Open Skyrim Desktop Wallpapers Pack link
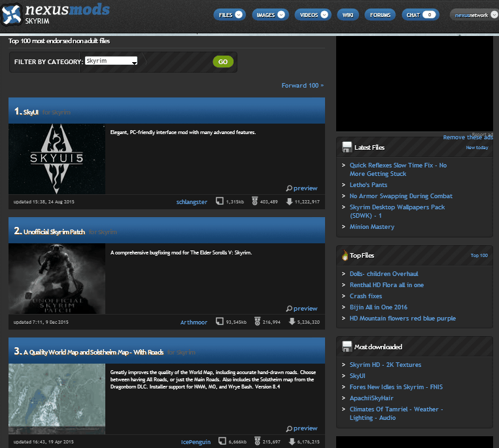 pos(397,211)
